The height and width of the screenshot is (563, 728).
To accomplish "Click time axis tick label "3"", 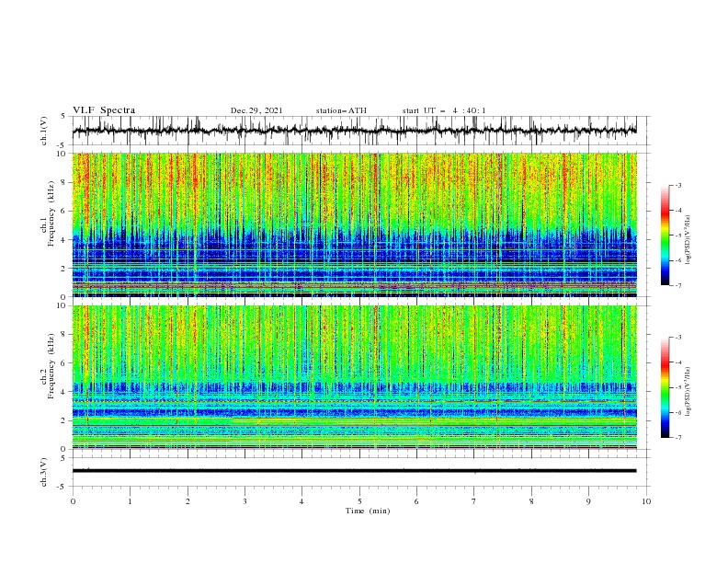I will pyautogui.click(x=245, y=501).
